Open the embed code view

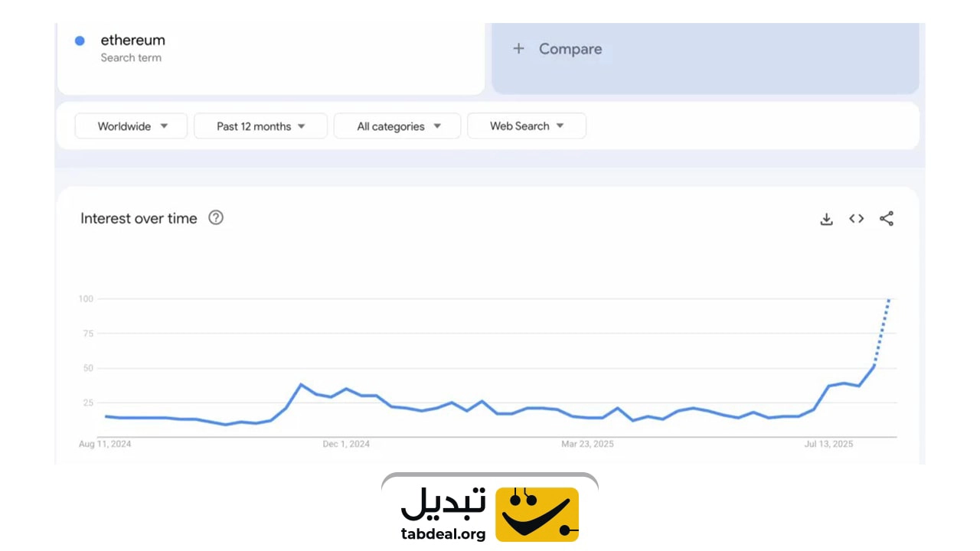tap(856, 219)
